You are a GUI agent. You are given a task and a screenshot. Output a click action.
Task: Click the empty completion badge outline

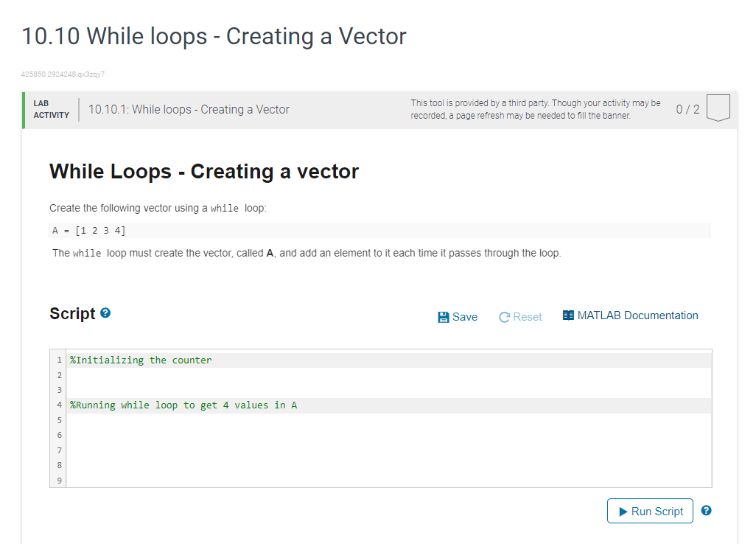pyautogui.click(x=718, y=108)
